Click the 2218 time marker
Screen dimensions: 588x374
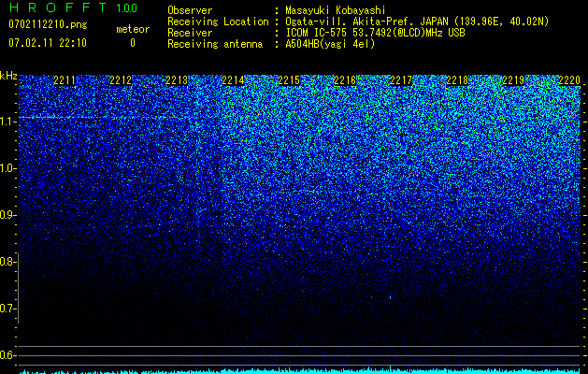coord(457,80)
